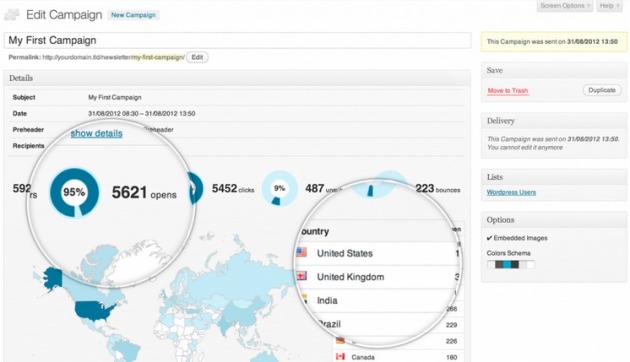
Task: Click the campaign sent notice banner
Action: point(554,41)
